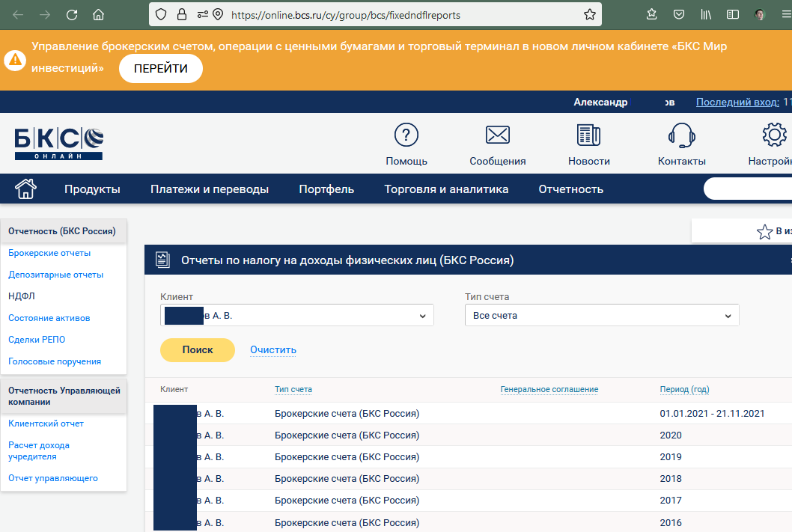Expand the Клиент dropdown
The height and width of the screenshot is (532, 792).
[297, 316]
